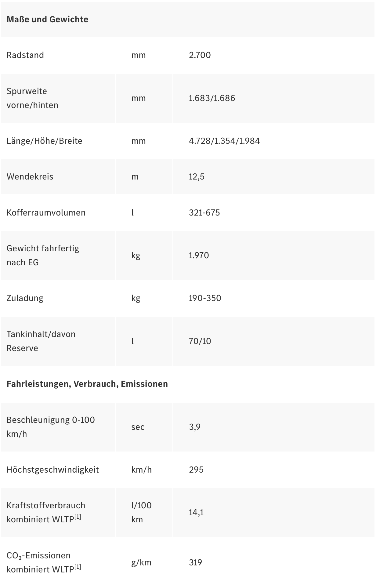Viewport: 376px width, 588px height.
Task: Select the weight value 1.970
Action: point(199,255)
